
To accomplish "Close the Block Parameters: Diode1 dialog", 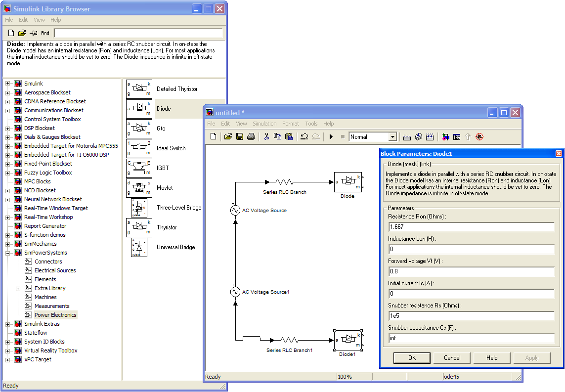I will point(559,154).
